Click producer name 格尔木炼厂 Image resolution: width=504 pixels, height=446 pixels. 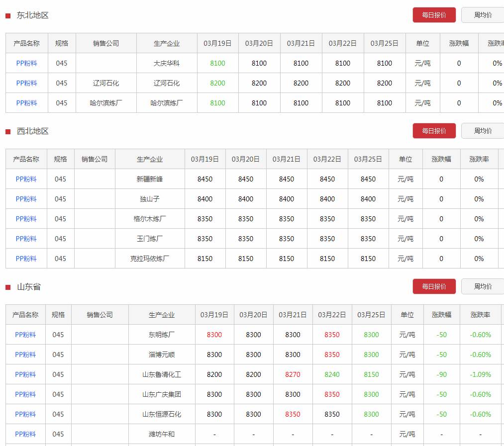(x=149, y=219)
